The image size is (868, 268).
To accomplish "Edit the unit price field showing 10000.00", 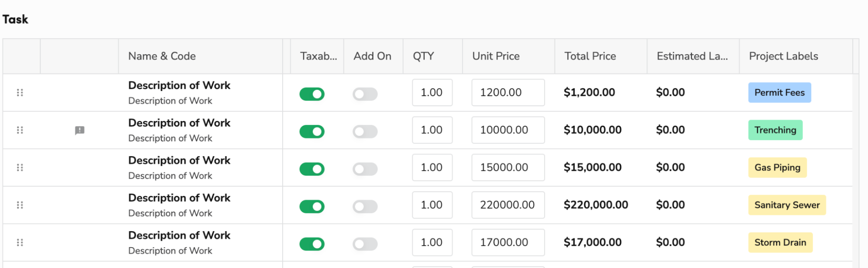I will (508, 130).
